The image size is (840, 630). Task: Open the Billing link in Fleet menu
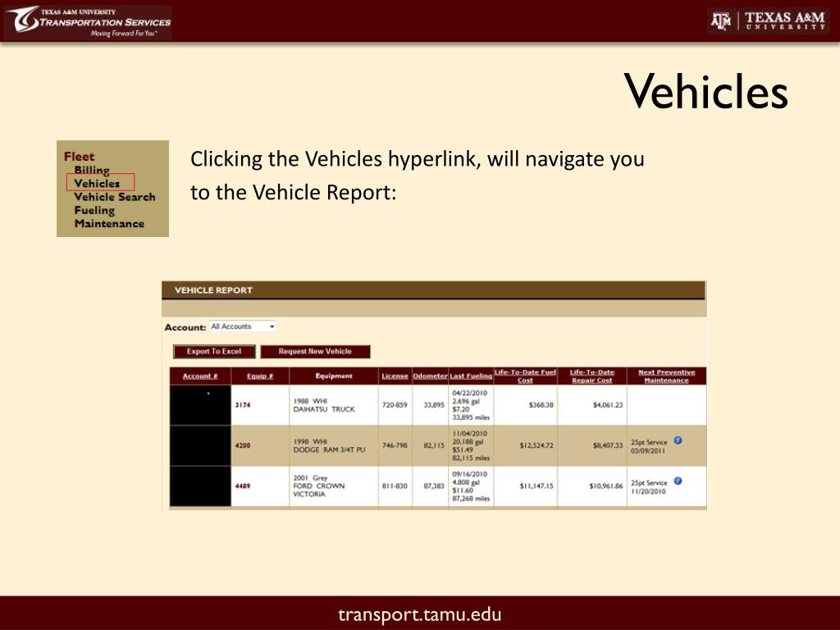point(92,171)
